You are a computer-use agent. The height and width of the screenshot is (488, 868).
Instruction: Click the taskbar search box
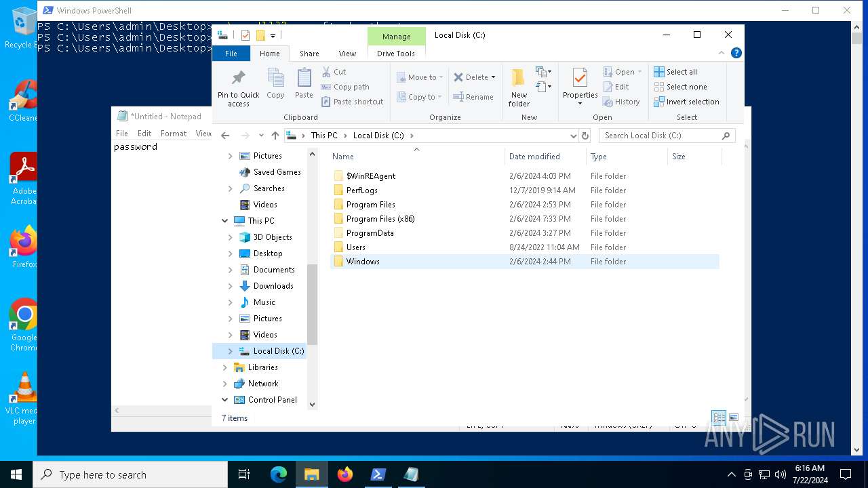pyautogui.click(x=130, y=474)
